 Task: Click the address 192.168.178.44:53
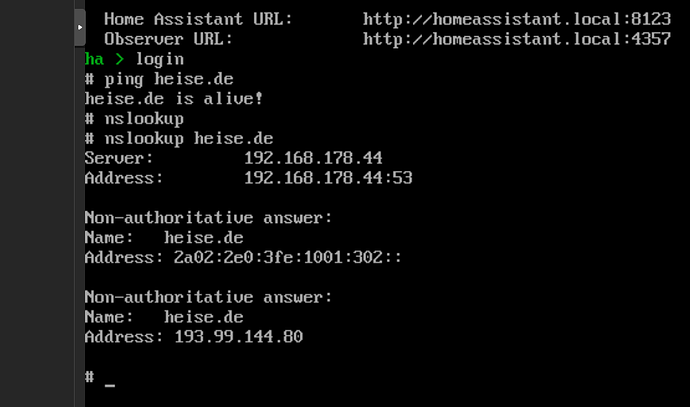pos(328,178)
